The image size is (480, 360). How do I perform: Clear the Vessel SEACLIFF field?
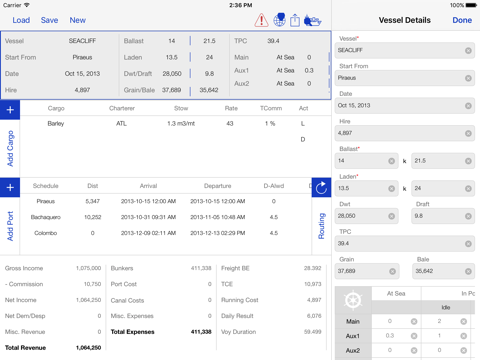tap(468, 50)
